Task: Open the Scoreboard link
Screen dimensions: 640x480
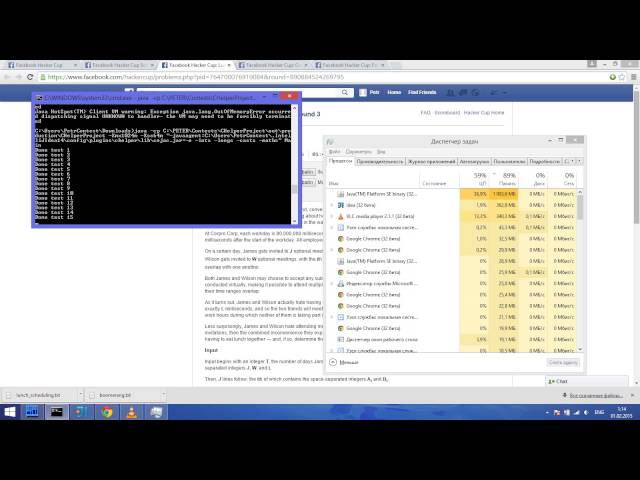Action: tap(447, 113)
